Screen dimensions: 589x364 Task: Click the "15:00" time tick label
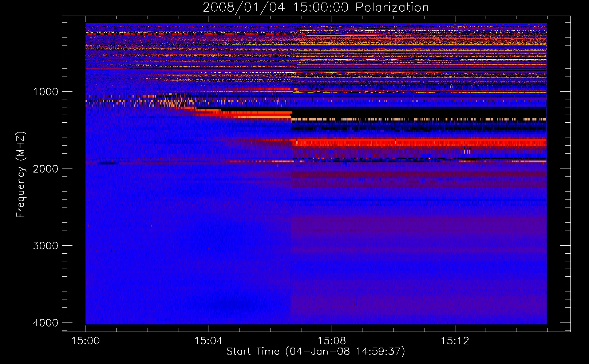click(x=86, y=341)
